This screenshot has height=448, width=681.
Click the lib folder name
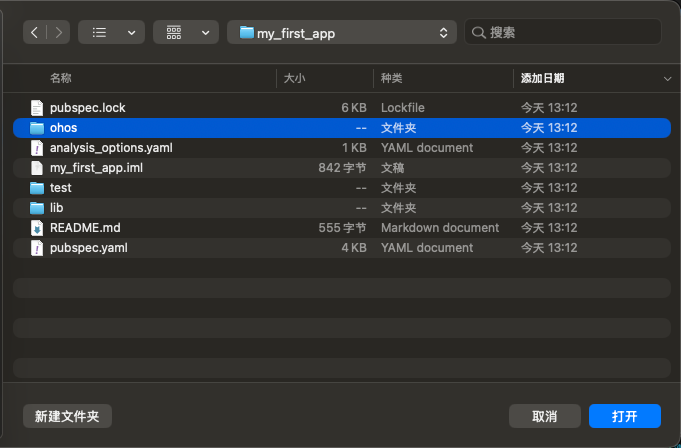pos(56,208)
